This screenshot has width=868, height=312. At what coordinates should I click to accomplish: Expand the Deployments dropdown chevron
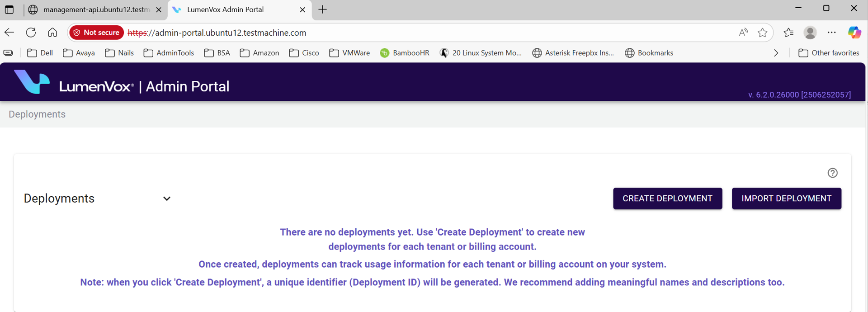click(167, 199)
